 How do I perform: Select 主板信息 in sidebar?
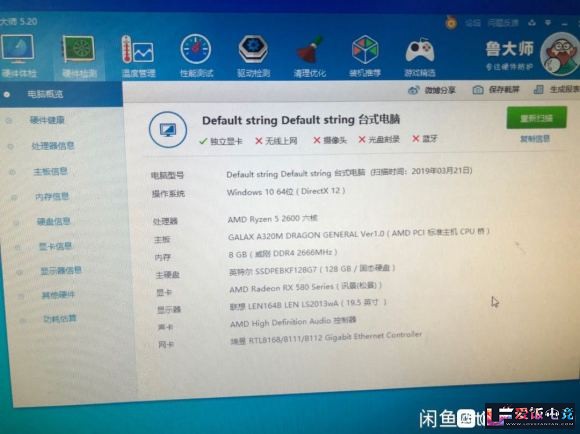tap(51, 171)
